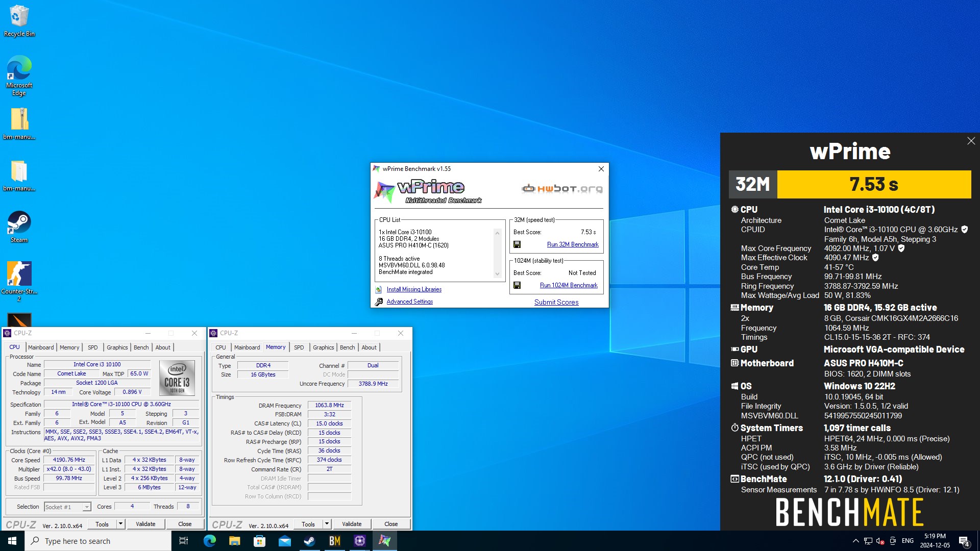This screenshot has width=980, height=551.
Task: Click Install Missing Libraries link
Action: point(414,290)
